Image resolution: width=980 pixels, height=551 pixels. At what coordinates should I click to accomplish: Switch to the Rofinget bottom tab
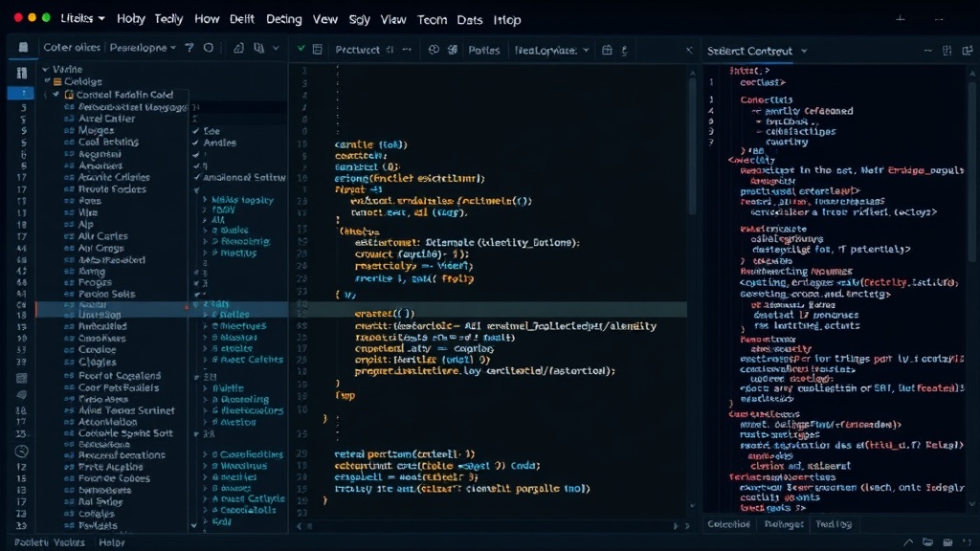pos(784,524)
